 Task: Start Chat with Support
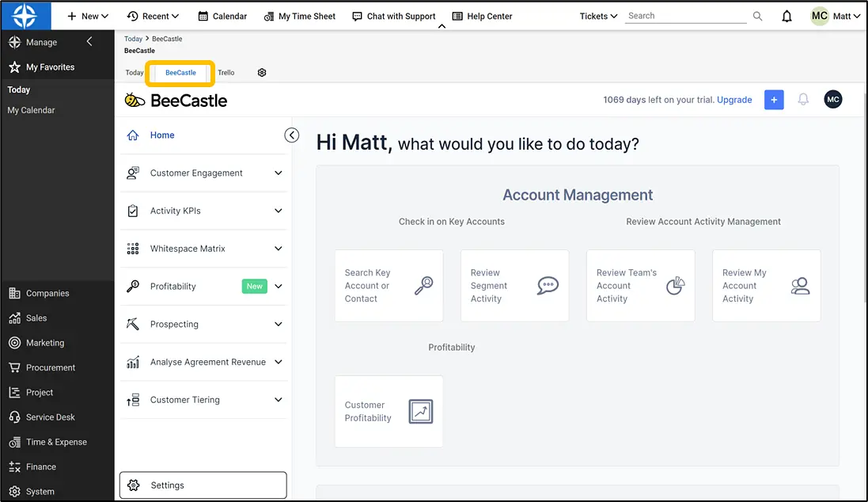click(393, 16)
